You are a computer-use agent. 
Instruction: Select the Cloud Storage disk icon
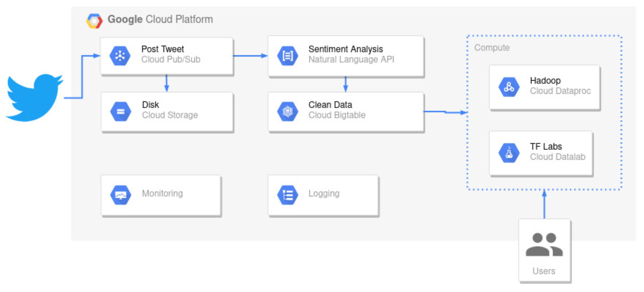coord(121,112)
